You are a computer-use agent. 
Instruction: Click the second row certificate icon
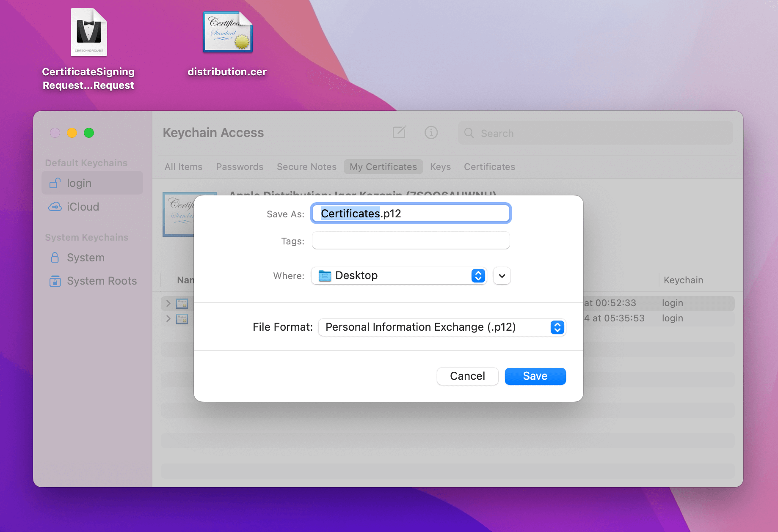182,318
